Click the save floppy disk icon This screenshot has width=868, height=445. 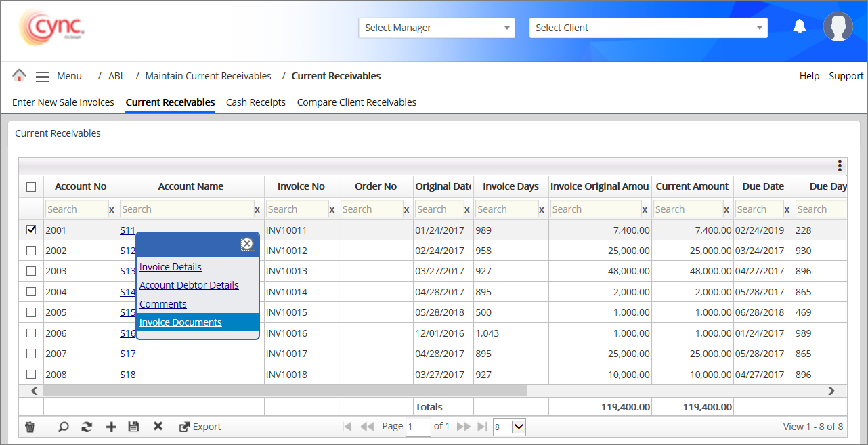click(x=133, y=427)
